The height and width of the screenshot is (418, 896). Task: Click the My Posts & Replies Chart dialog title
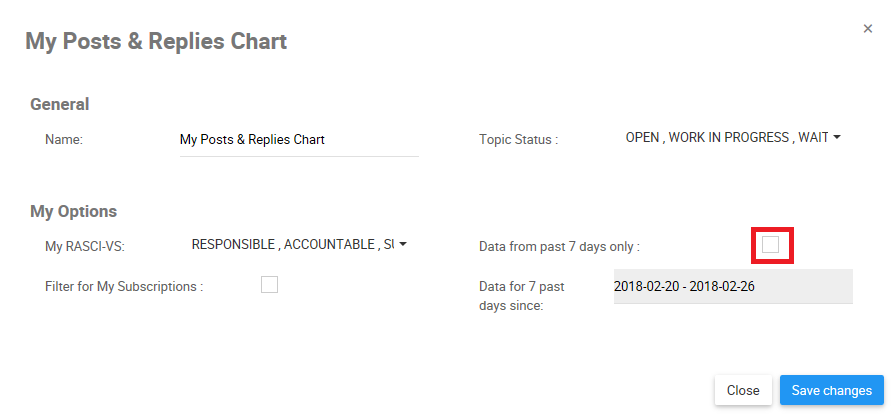(156, 42)
